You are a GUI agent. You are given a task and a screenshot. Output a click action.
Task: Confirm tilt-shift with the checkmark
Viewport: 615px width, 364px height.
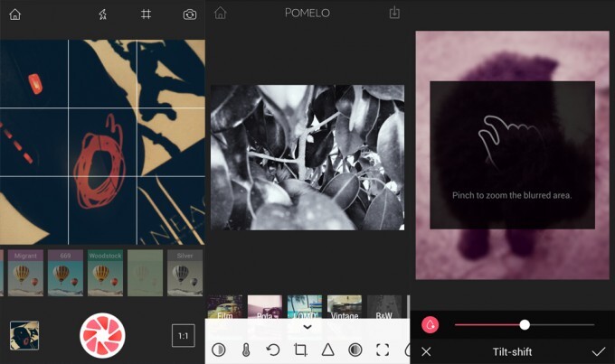(598, 350)
